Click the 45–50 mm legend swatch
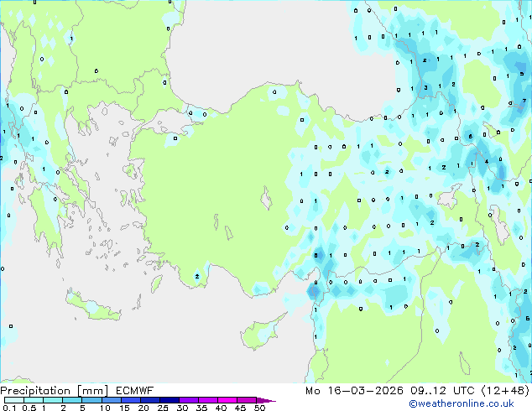The width and height of the screenshot is (532, 411). click(x=247, y=400)
